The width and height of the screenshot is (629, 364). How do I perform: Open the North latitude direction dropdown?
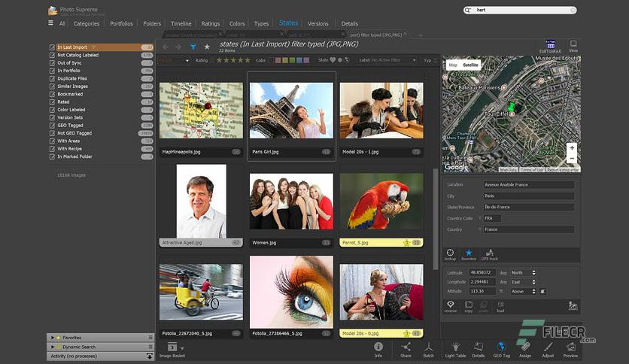click(x=523, y=272)
